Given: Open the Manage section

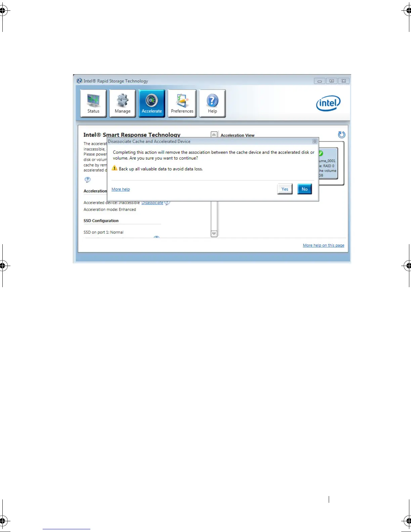Looking at the screenshot, I should pyautogui.click(x=123, y=103).
